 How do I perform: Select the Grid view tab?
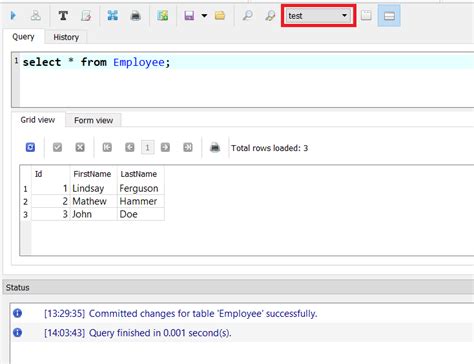click(38, 120)
